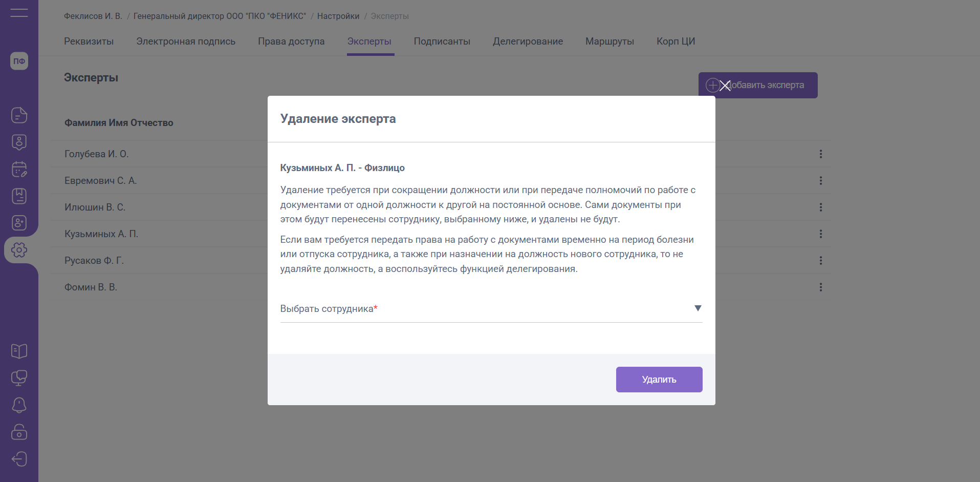Open the Маршруты tab

(609, 41)
